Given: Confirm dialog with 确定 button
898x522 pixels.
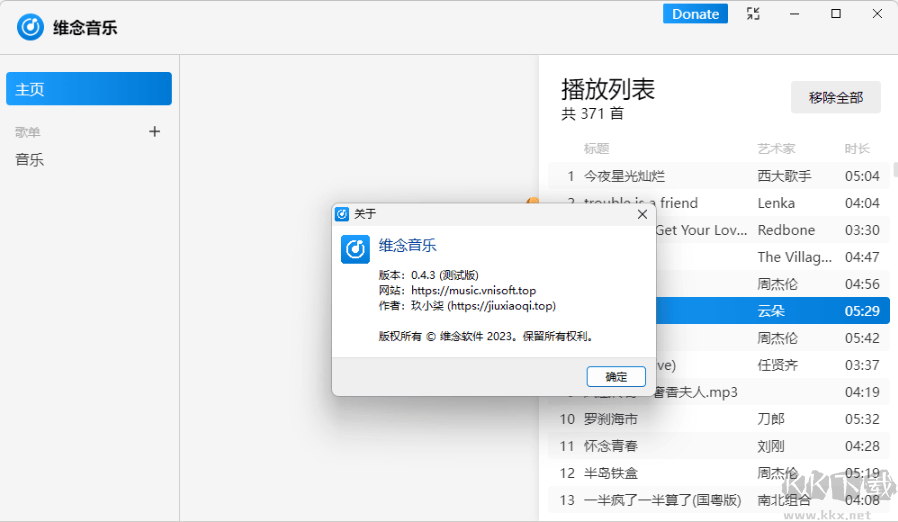Looking at the screenshot, I should pyautogui.click(x=617, y=376).
